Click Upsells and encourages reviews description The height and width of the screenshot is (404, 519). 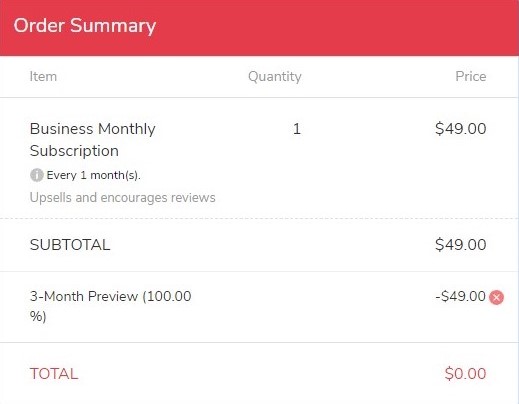pyautogui.click(x=122, y=198)
